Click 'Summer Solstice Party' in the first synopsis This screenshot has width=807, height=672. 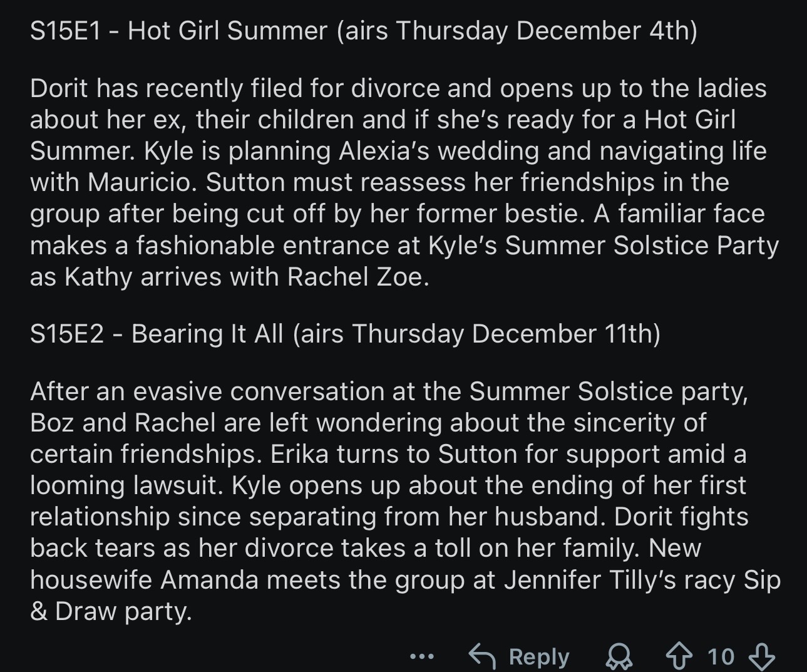(x=642, y=246)
